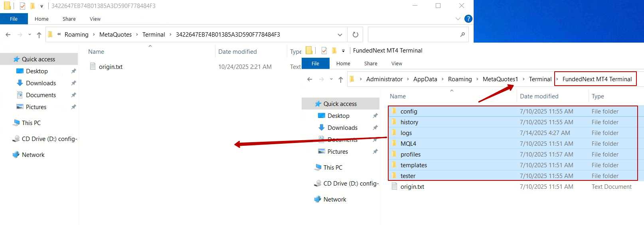This screenshot has width=644, height=225.
Task: Click the Back arrow in back window
Action: 8,35
